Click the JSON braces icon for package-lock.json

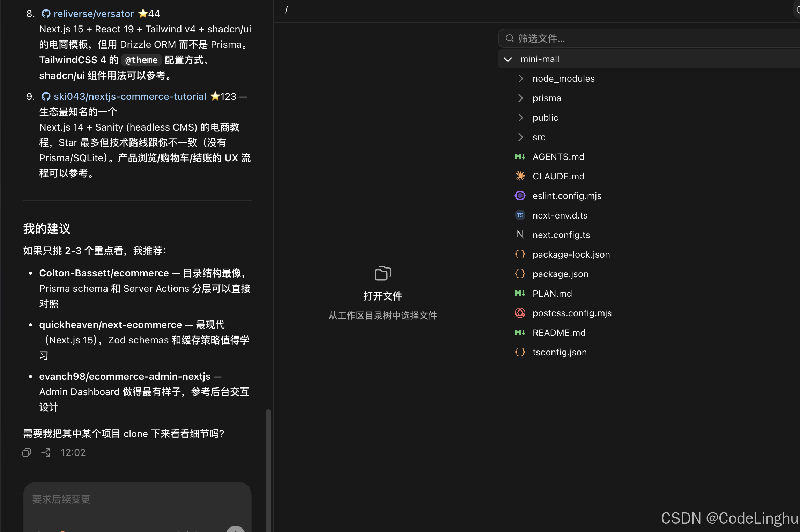pos(520,254)
